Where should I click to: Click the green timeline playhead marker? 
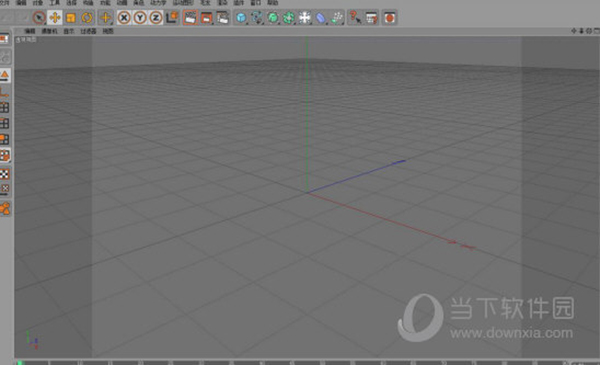point(20,362)
